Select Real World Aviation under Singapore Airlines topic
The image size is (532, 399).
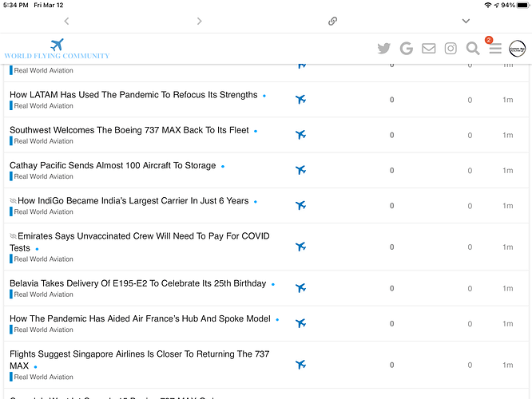click(42, 377)
